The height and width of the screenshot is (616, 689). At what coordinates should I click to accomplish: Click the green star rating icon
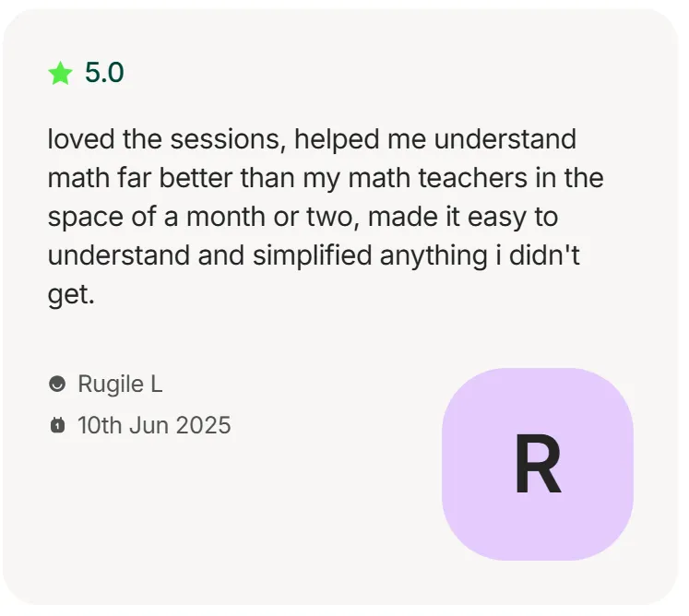click(x=60, y=73)
